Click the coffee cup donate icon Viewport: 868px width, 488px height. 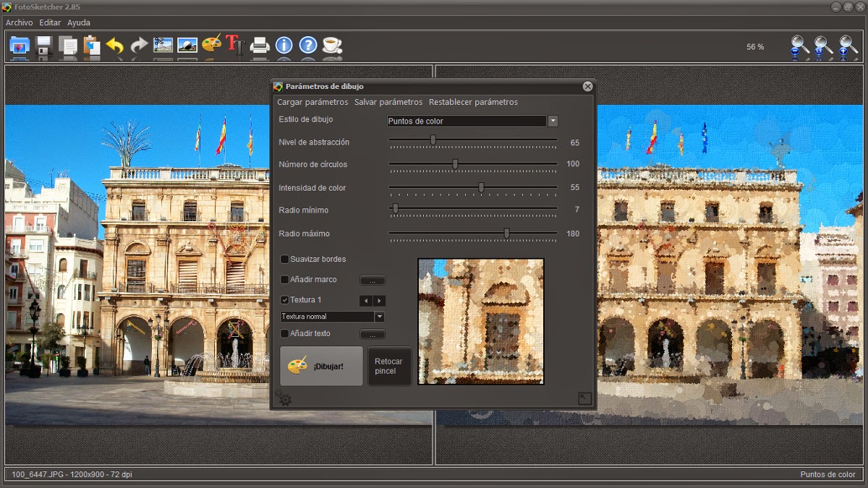coord(332,46)
